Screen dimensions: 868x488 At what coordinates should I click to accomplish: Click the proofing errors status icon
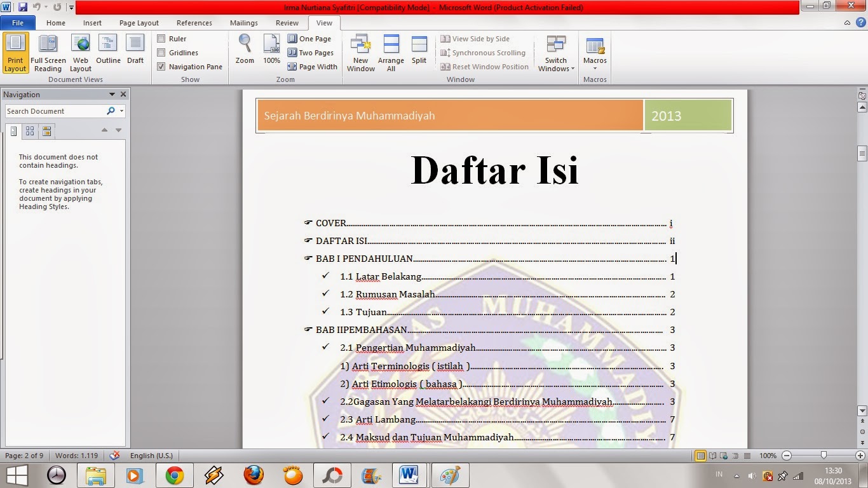point(114,456)
